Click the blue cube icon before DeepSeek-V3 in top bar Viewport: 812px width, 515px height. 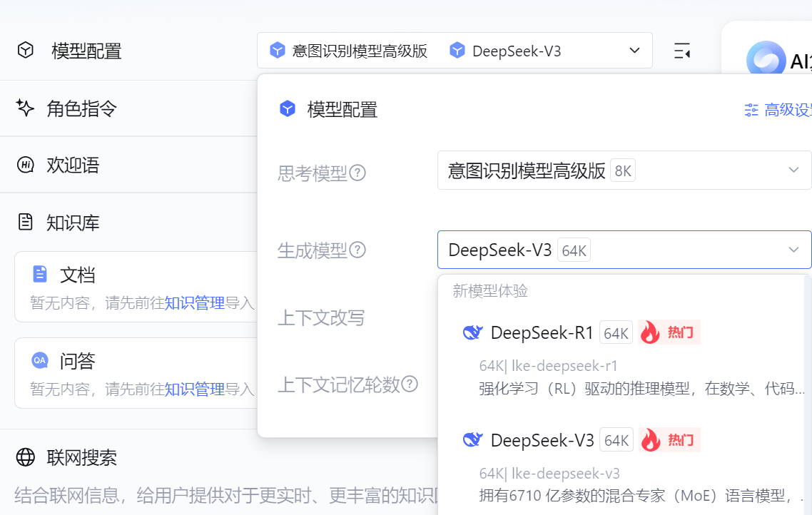click(x=457, y=50)
